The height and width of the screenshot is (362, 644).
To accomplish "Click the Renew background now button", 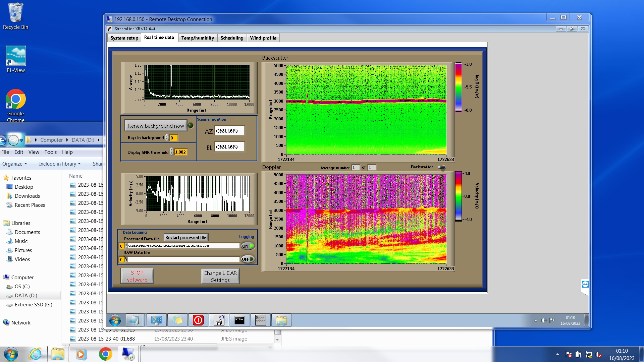I will (x=156, y=126).
